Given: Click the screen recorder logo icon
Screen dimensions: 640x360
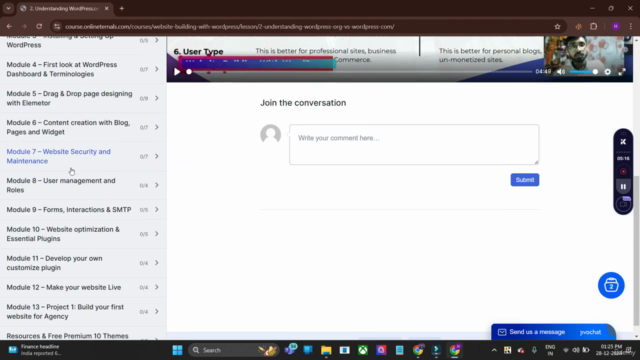Looking at the screenshot, I should 623,142.
